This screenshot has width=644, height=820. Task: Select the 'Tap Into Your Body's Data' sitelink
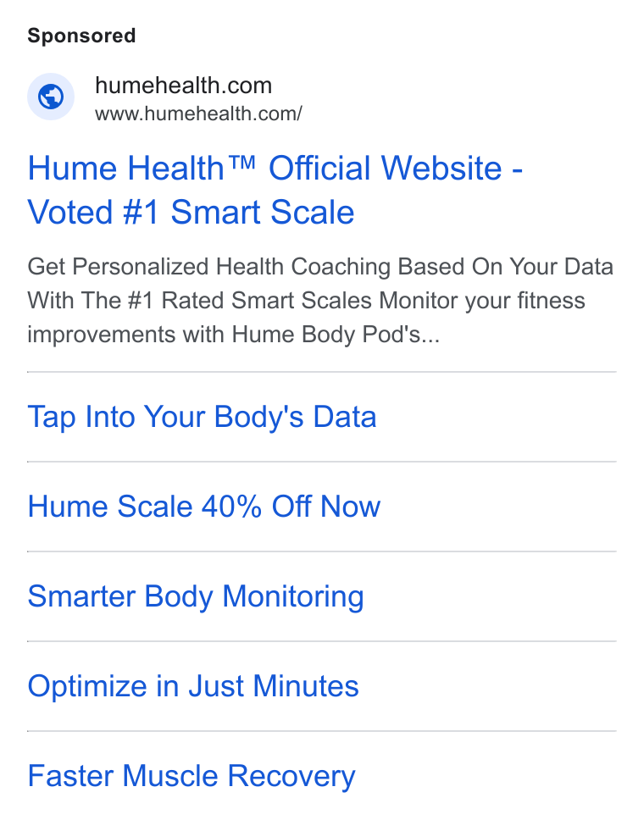point(202,417)
